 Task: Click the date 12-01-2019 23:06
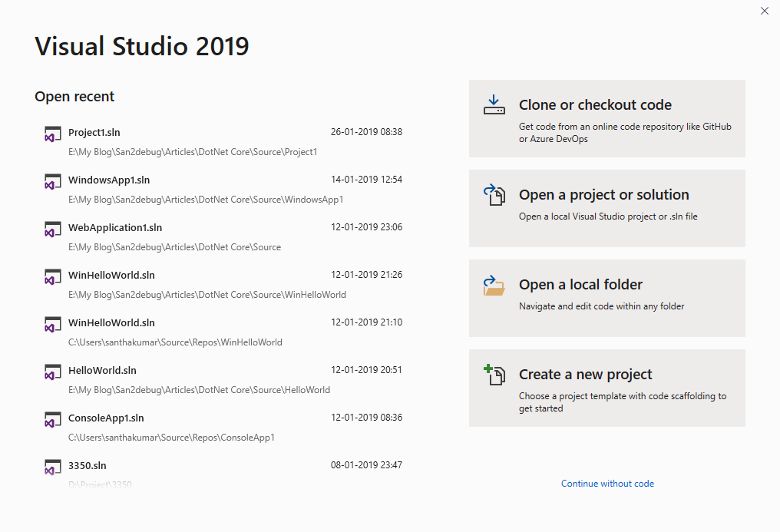(367, 227)
